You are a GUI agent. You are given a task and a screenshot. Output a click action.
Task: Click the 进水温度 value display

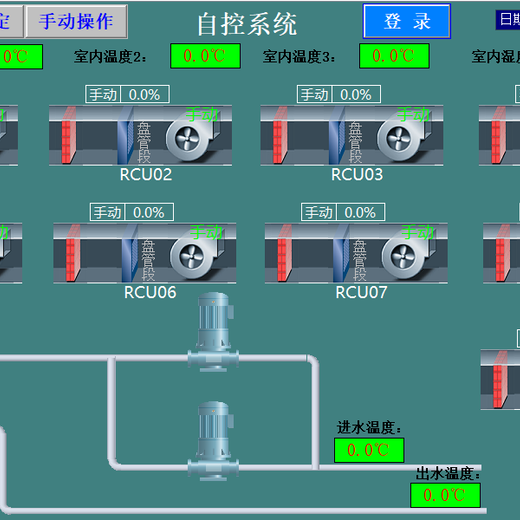[x=369, y=450]
